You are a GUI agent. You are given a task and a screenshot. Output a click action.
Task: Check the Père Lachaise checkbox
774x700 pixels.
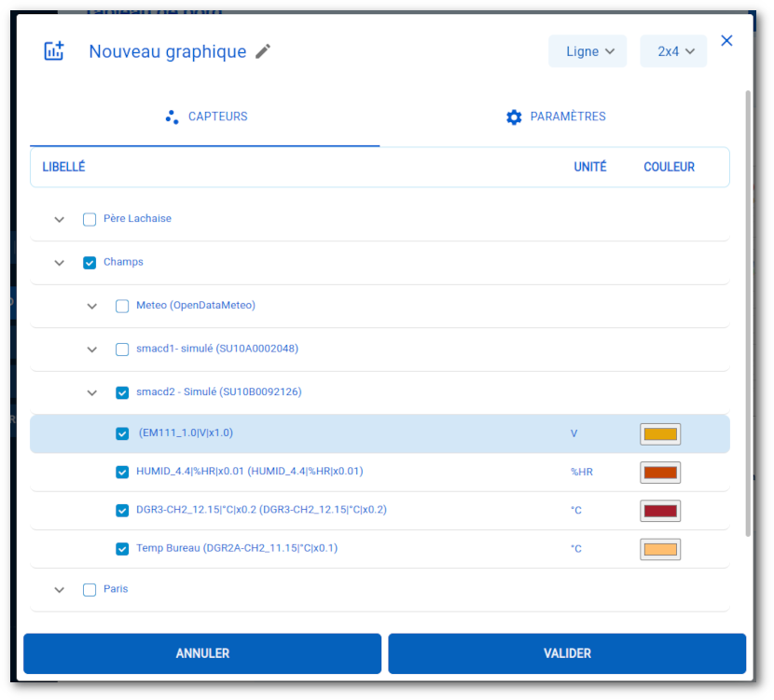tap(90, 220)
